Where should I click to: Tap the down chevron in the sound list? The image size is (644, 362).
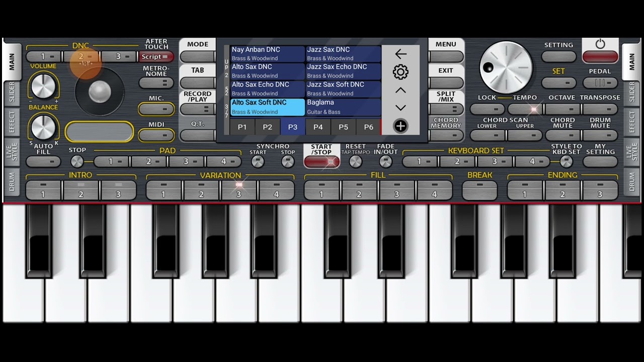pyautogui.click(x=400, y=108)
